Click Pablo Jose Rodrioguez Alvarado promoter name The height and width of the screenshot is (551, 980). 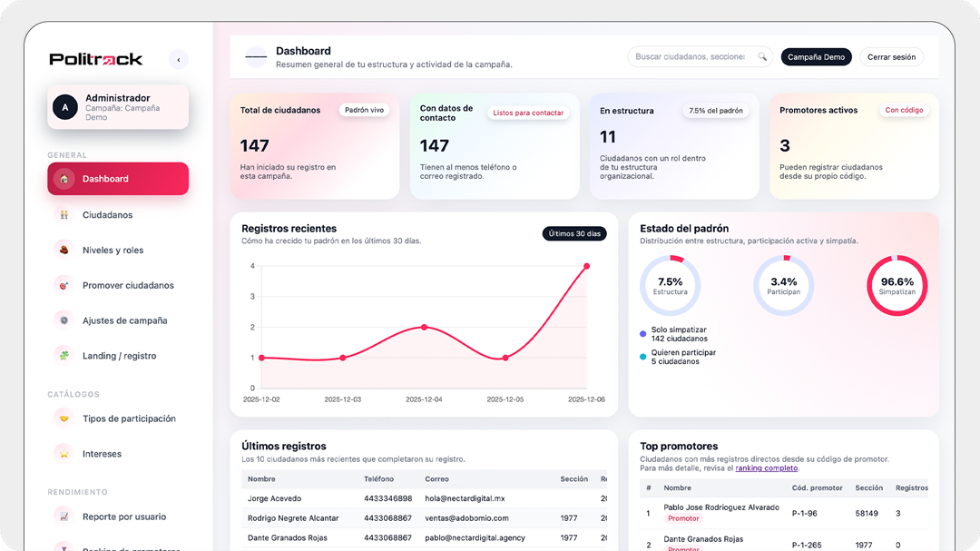(x=721, y=507)
